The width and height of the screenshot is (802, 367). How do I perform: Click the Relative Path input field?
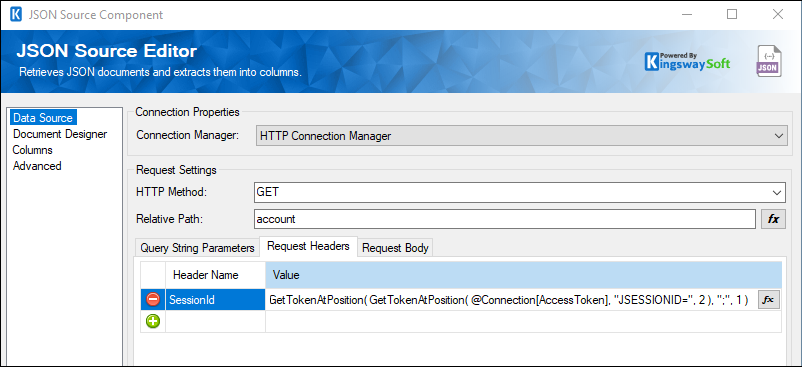click(504, 219)
